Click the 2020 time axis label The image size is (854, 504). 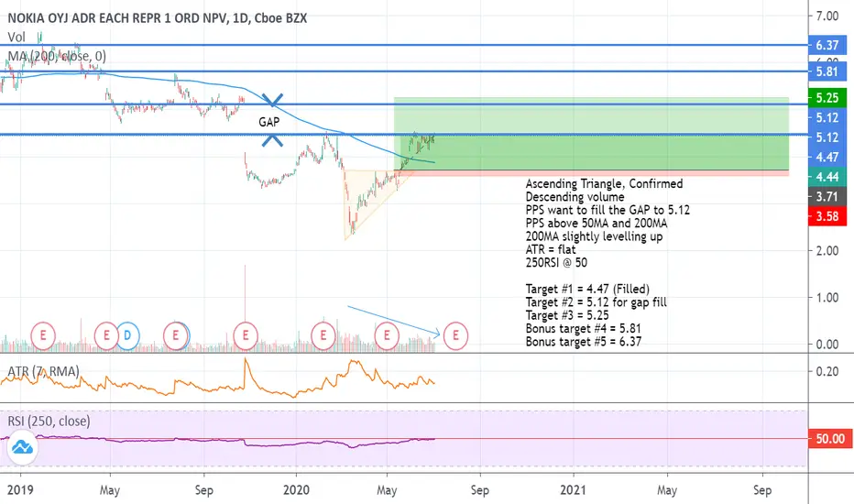[296, 490]
